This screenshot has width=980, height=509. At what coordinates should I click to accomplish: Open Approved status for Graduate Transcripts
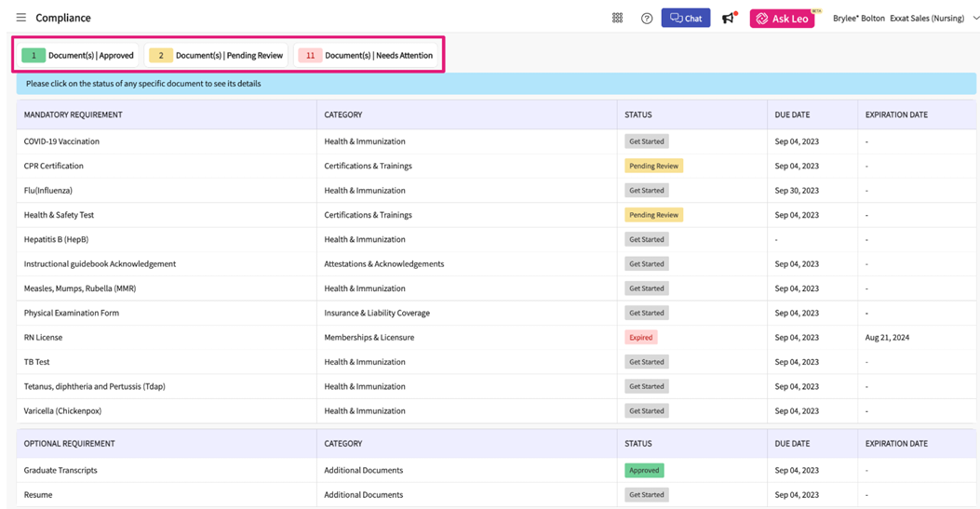644,470
